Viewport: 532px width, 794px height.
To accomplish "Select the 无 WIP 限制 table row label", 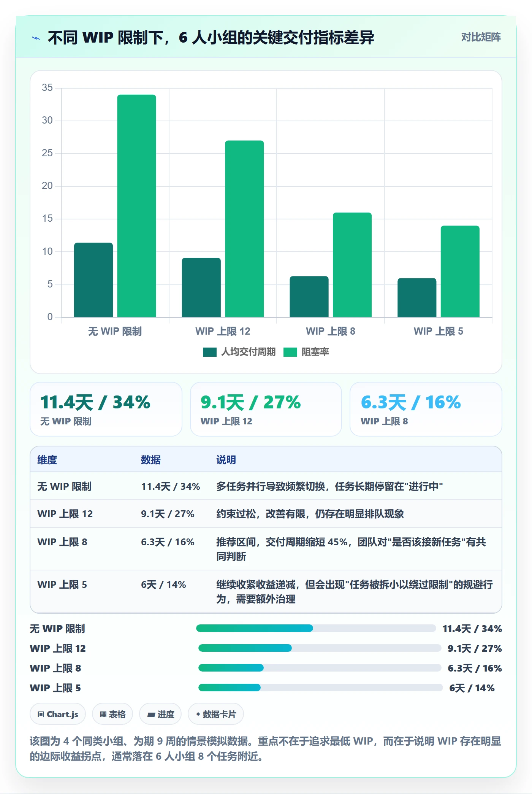I will 64,486.
